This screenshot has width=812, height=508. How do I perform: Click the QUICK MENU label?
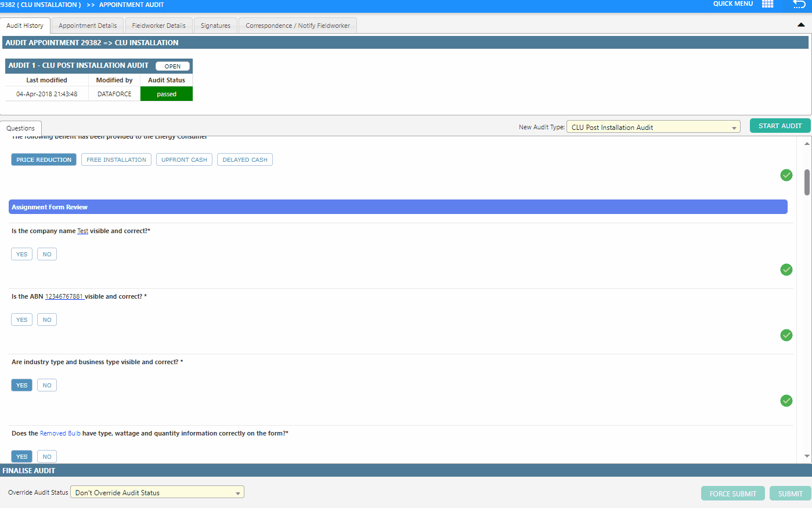click(733, 4)
